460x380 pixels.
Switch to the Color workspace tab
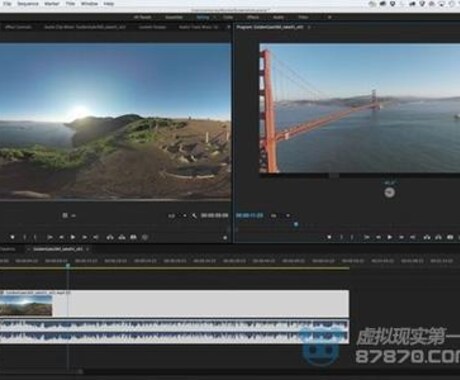tap(228, 17)
